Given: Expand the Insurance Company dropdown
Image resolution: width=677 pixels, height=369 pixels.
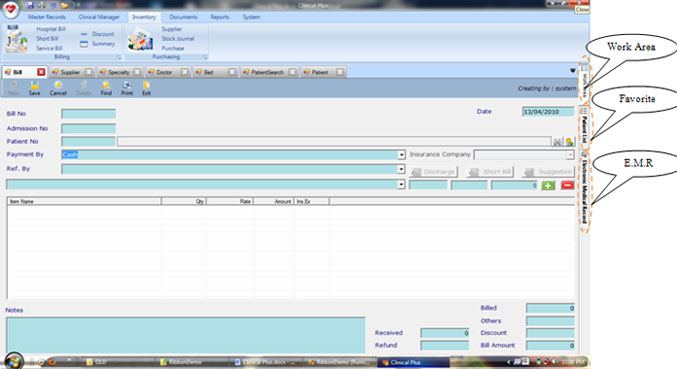Looking at the screenshot, I should point(570,155).
